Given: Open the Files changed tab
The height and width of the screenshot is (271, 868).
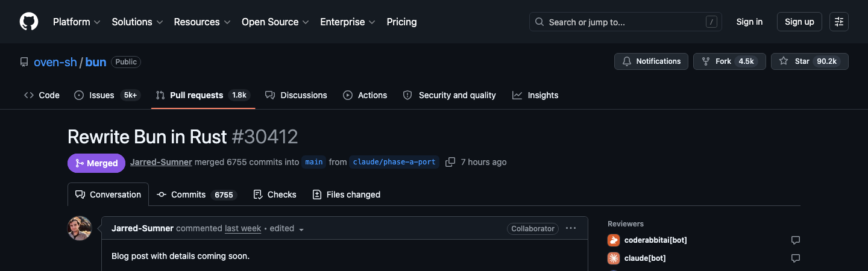Looking at the screenshot, I should [347, 195].
